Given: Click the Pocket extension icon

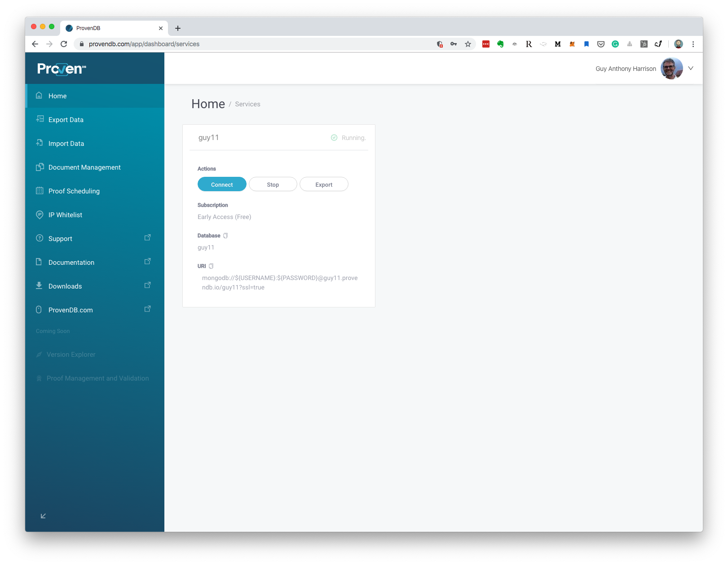Looking at the screenshot, I should (x=601, y=44).
